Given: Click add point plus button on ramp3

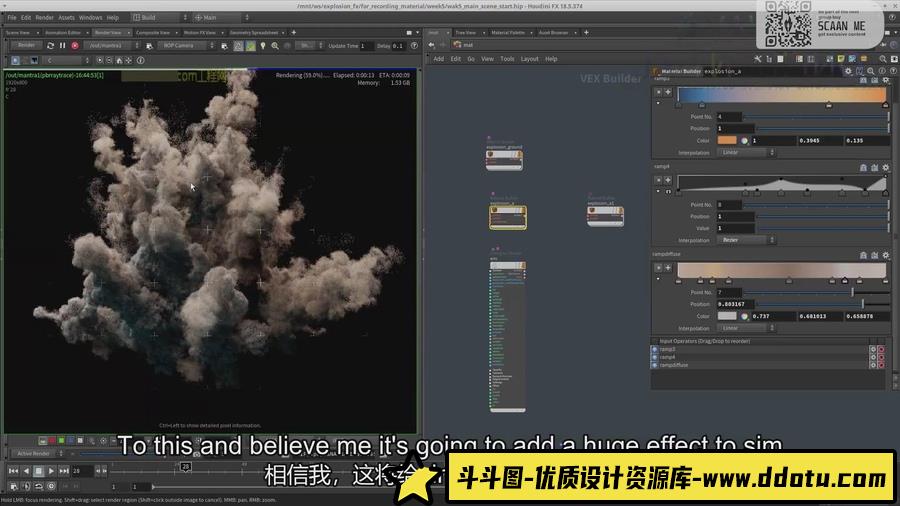Looking at the screenshot, I should click(668, 92).
